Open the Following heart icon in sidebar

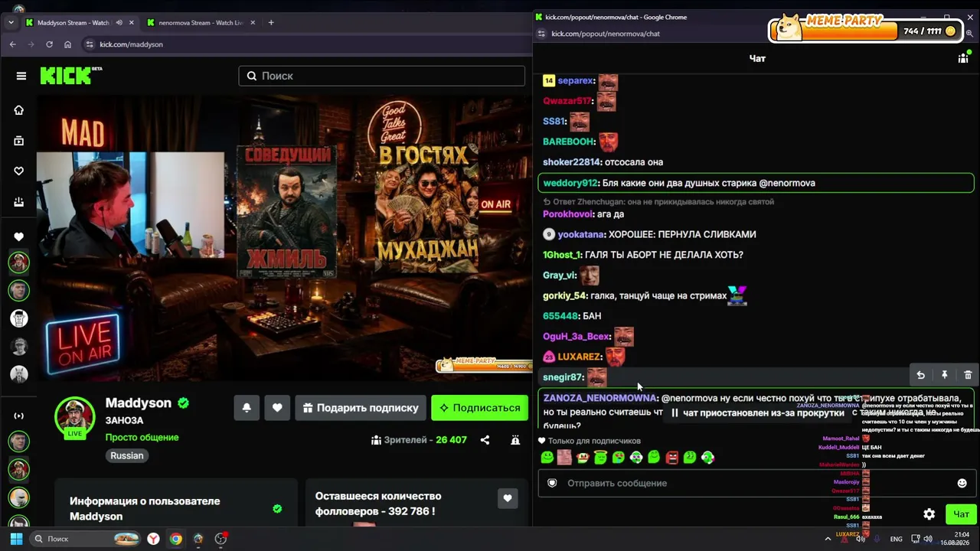pyautogui.click(x=19, y=171)
